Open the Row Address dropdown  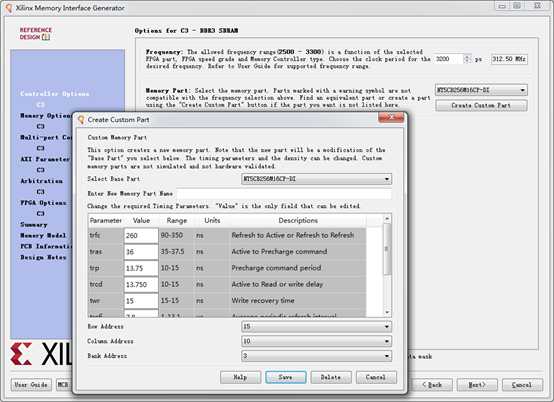[x=317, y=326]
